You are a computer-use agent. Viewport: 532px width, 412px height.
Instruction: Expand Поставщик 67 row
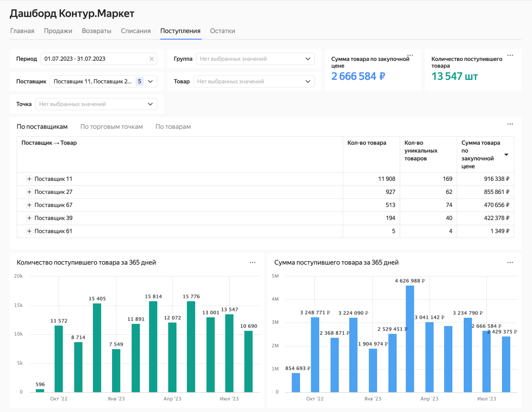click(x=29, y=205)
